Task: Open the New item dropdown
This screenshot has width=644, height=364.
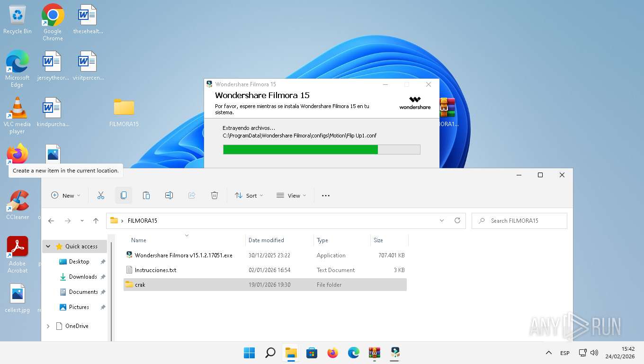Action: point(66,195)
